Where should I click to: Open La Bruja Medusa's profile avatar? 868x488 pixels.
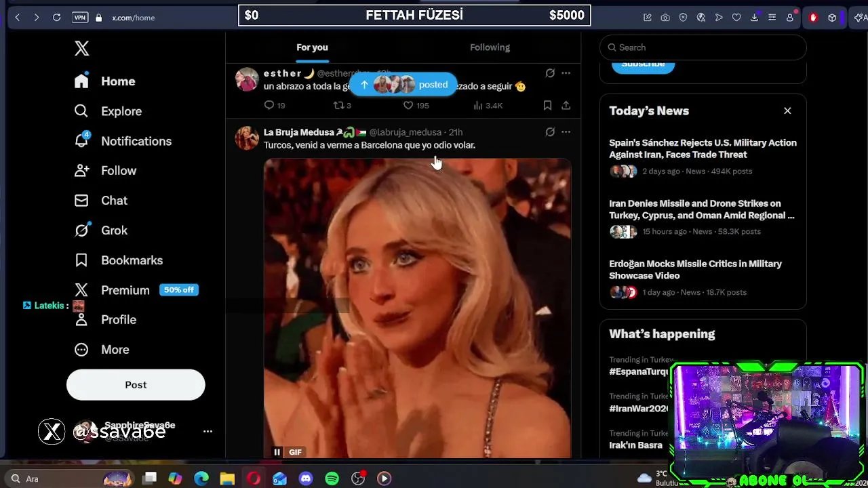[x=247, y=138]
